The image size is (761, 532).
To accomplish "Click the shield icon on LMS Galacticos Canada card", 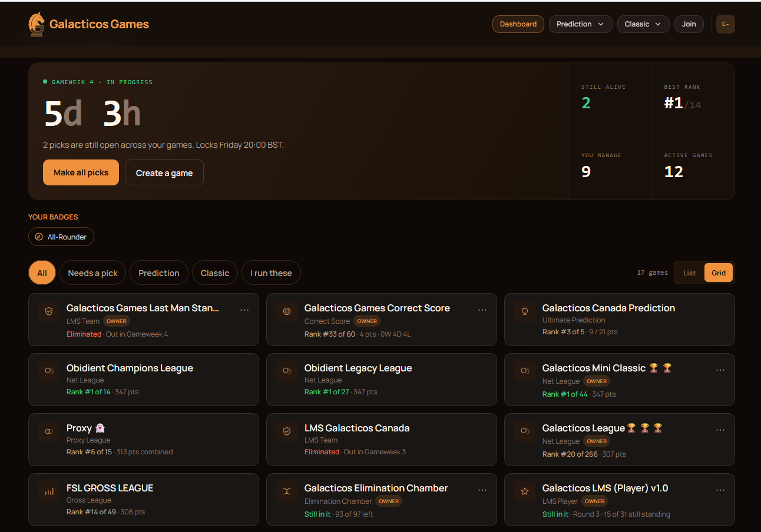I will click(x=287, y=431).
